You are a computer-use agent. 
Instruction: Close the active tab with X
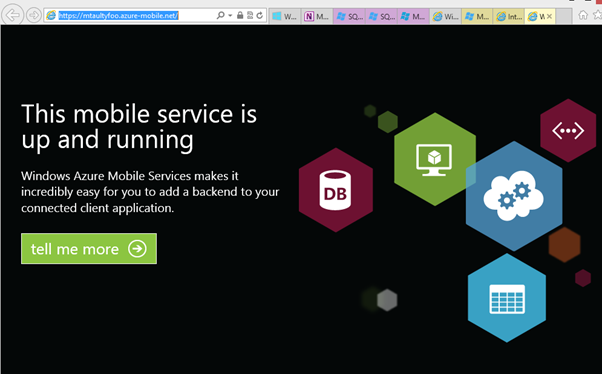click(x=549, y=16)
